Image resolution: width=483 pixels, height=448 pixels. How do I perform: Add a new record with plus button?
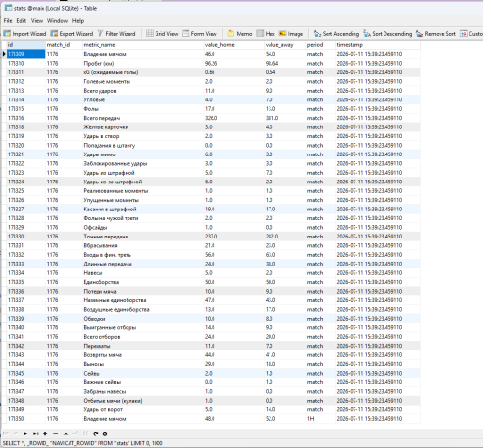pos(45,434)
